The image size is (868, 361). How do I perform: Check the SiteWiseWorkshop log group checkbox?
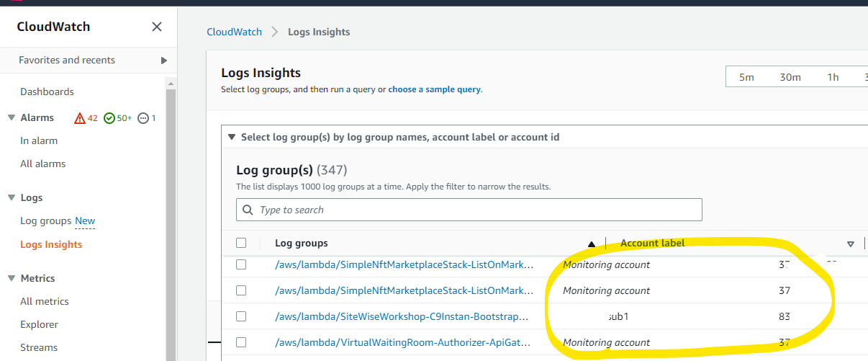click(x=241, y=316)
